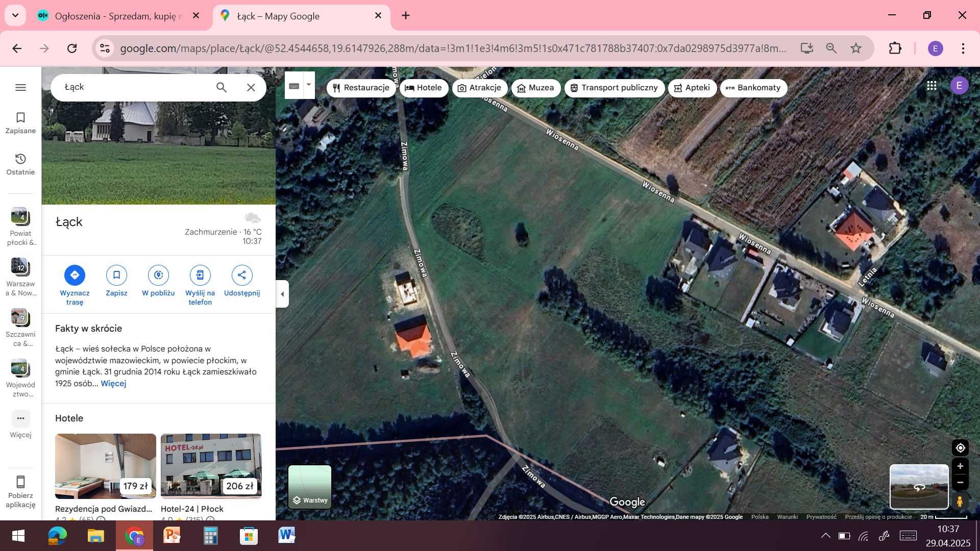980x551 pixels.
Task: Click the search magnifier in Maps search box
Action: (222, 87)
